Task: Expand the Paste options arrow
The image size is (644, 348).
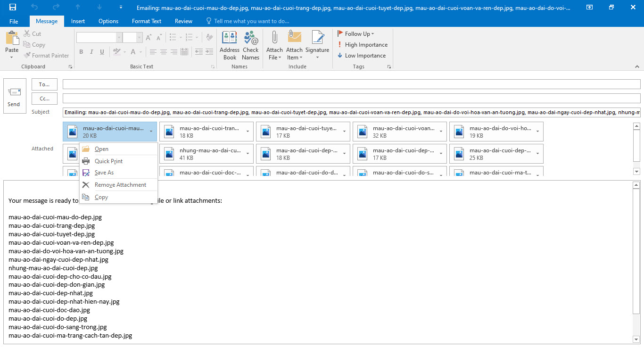Action: pyautogui.click(x=12, y=58)
